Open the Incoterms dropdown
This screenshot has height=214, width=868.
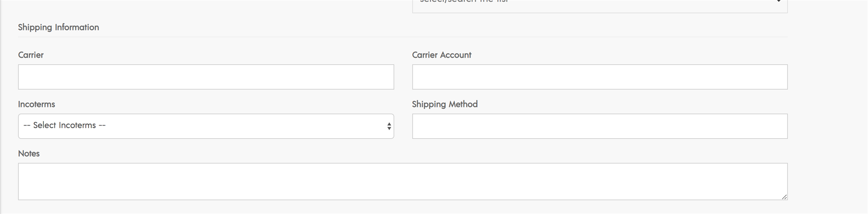[206, 126]
